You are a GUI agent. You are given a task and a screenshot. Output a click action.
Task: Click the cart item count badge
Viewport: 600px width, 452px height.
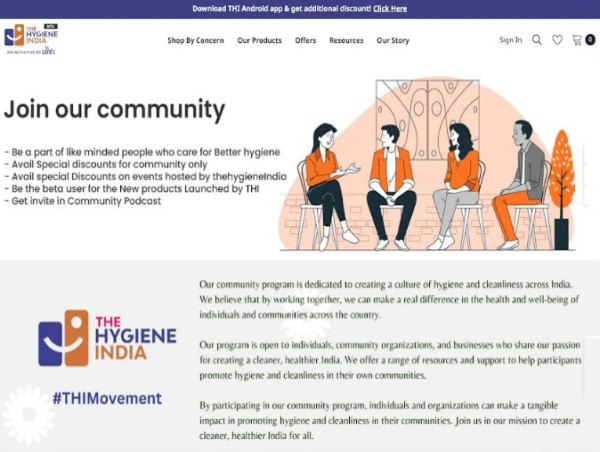click(590, 39)
